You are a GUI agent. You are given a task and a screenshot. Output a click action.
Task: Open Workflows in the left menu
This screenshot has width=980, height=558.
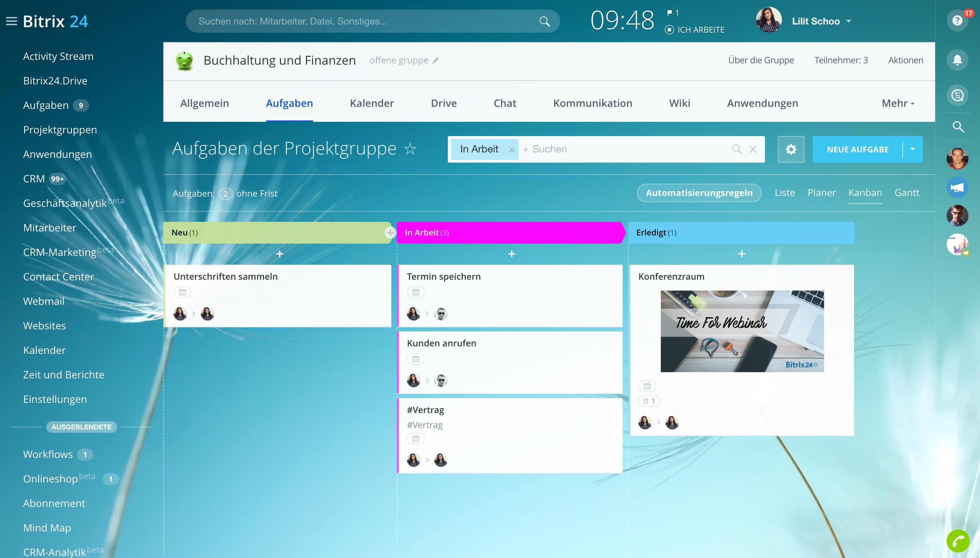(48, 455)
